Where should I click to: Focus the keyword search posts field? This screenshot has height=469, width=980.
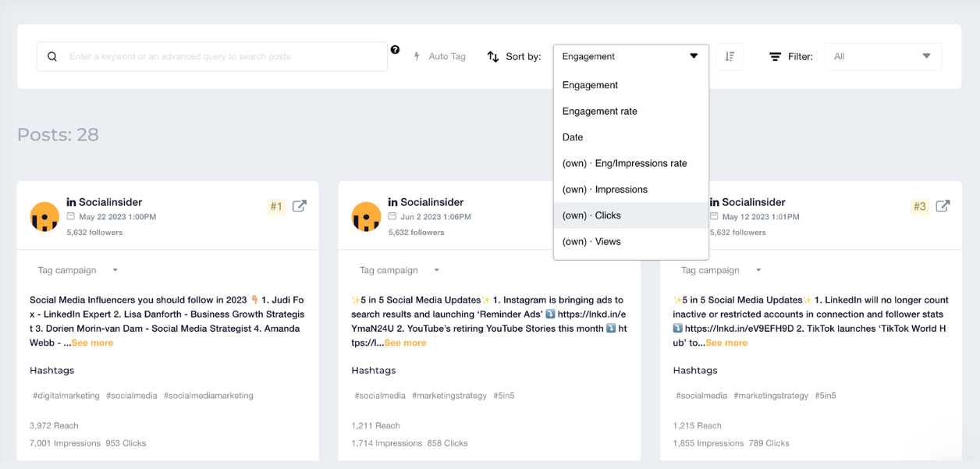(x=212, y=56)
